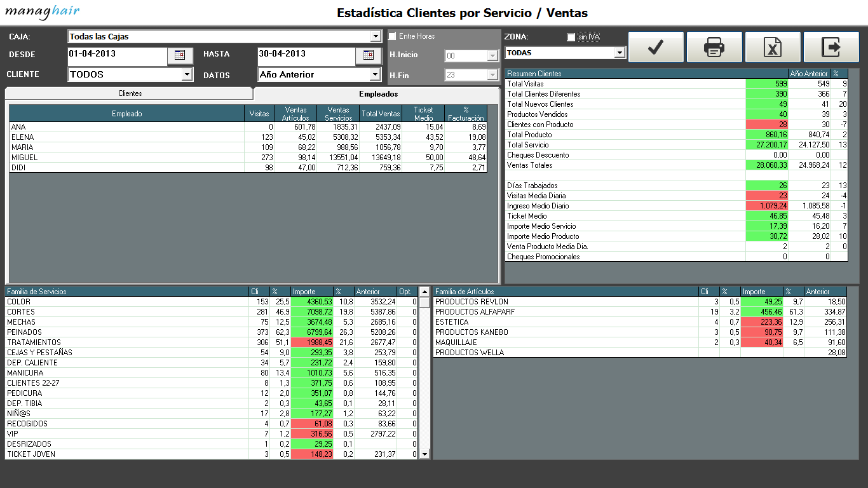The height and width of the screenshot is (488, 868).
Task: Select the PRODUCTOS ALFAPARF row
Action: tap(641, 312)
